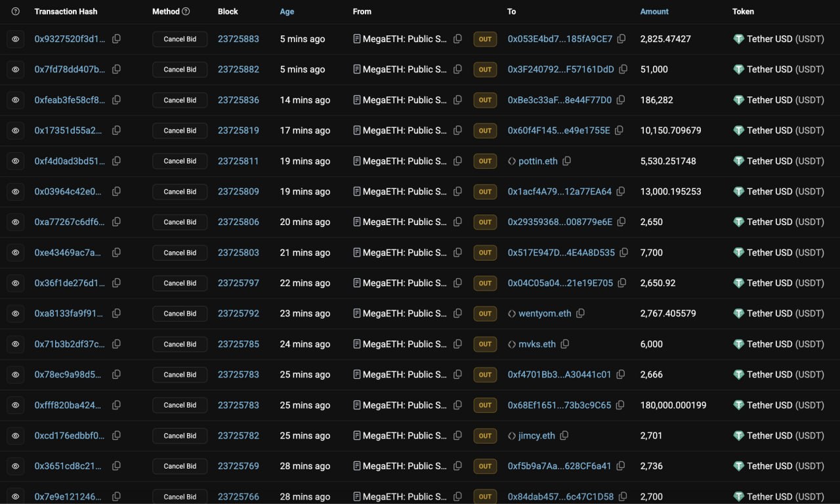Viewport: 840px width, 504px height.
Task: Toggle eye preview for 0xf4d0ad3bd51 transaction
Action: [x=16, y=161]
